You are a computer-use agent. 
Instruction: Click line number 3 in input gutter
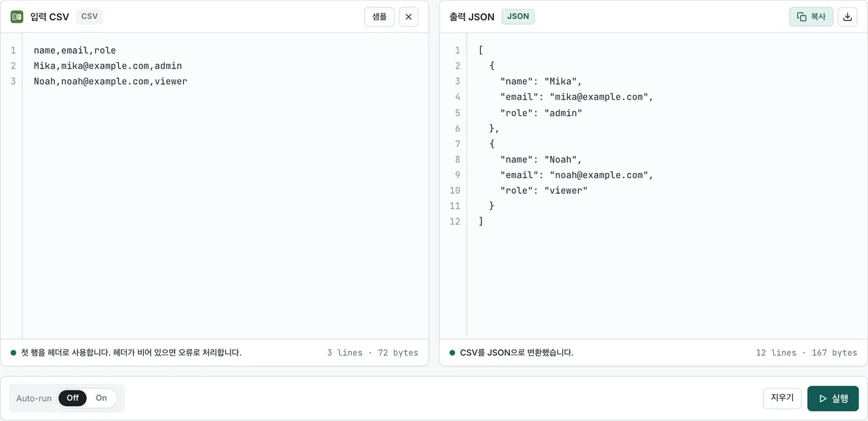point(13,81)
